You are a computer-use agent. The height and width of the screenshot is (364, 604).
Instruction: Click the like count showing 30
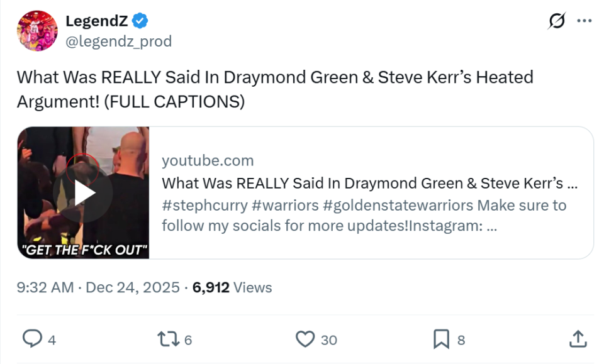tap(329, 340)
